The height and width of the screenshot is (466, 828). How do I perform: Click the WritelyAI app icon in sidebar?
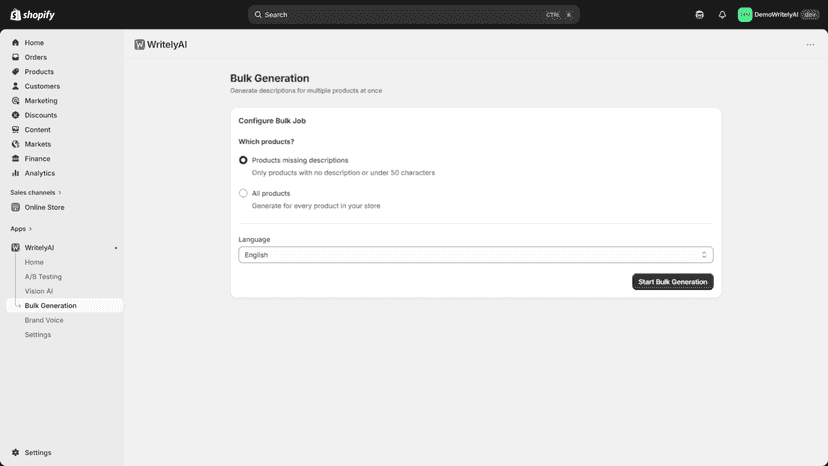15,247
